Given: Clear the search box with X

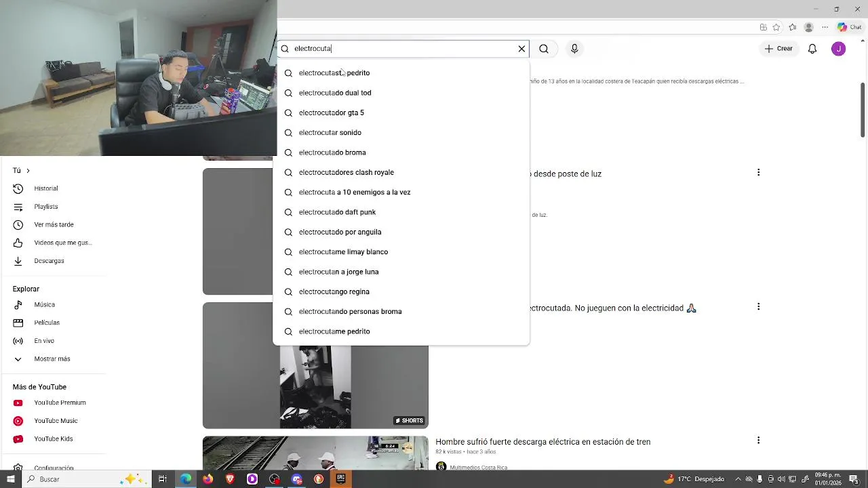Looking at the screenshot, I should click(521, 49).
